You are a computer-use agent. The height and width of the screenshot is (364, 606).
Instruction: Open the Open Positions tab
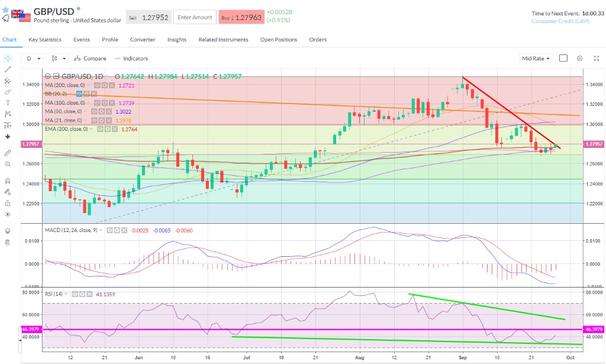click(278, 40)
